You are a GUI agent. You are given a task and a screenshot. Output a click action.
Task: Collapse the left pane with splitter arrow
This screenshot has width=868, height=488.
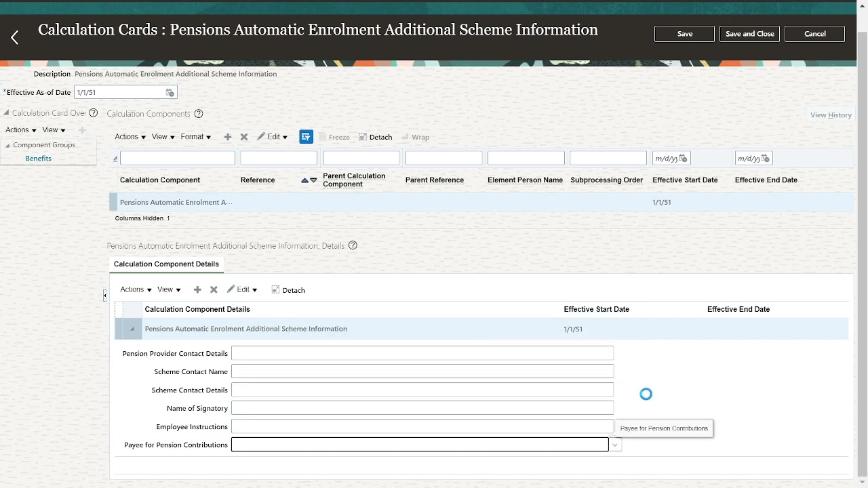point(104,295)
